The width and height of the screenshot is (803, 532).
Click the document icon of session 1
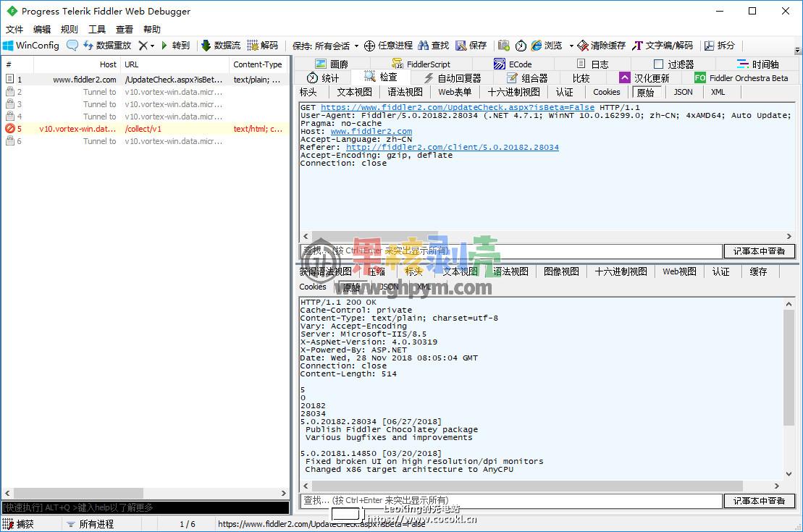click(x=9, y=79)
